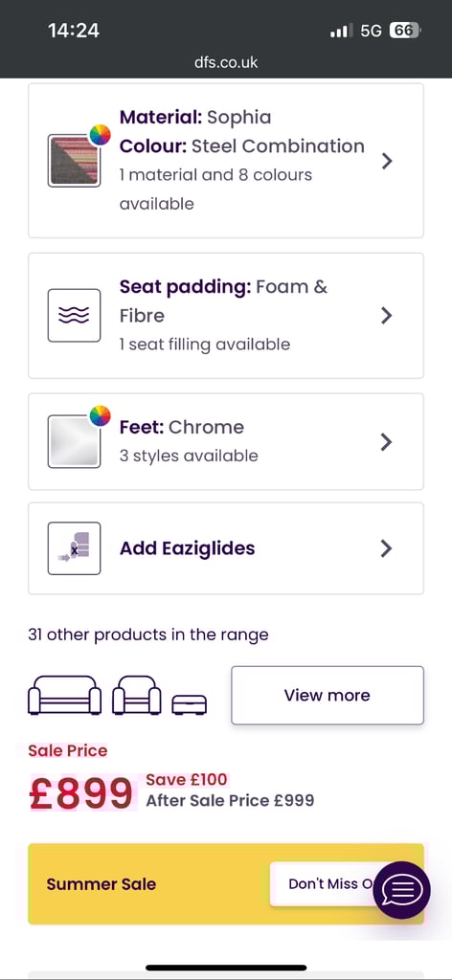Tap the armchair icon in the range
The image size is (452, 980).
pyautogui.click(x=136, y=695)
